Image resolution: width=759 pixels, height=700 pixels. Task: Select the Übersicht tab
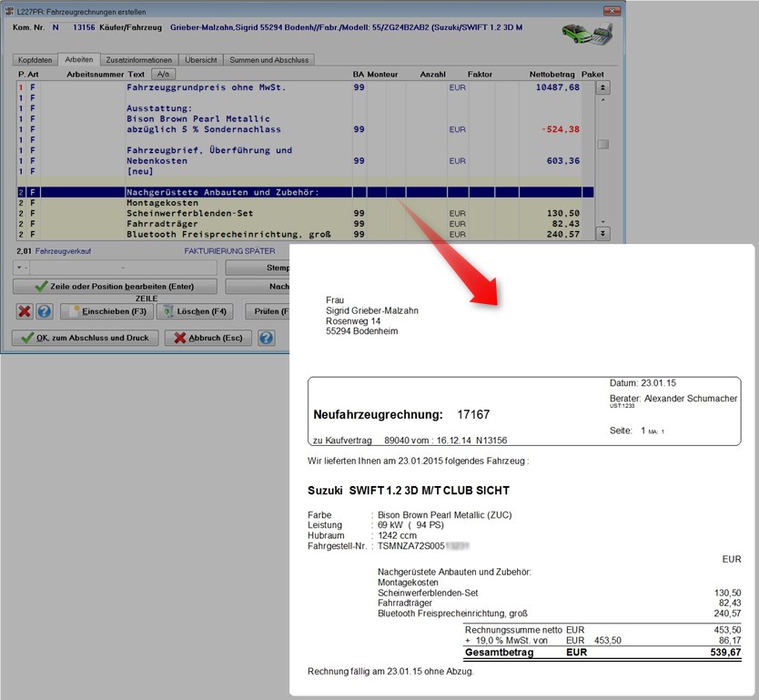point(199,60)
